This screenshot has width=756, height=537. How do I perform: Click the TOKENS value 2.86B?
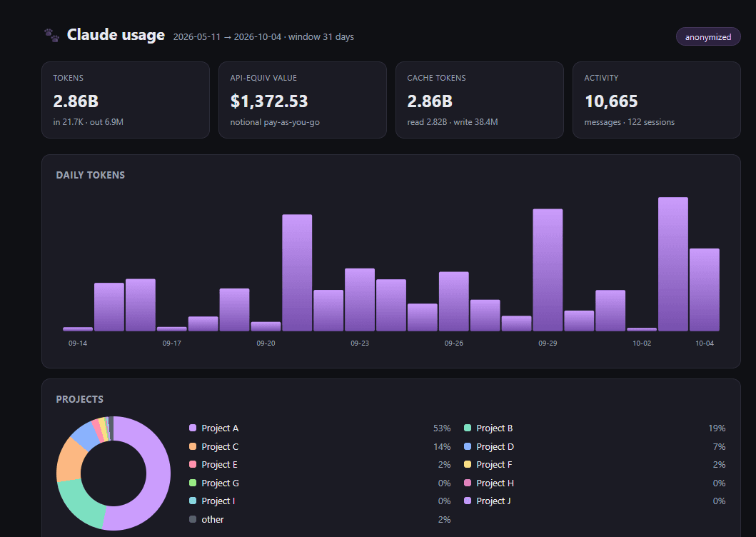(76, 101)
